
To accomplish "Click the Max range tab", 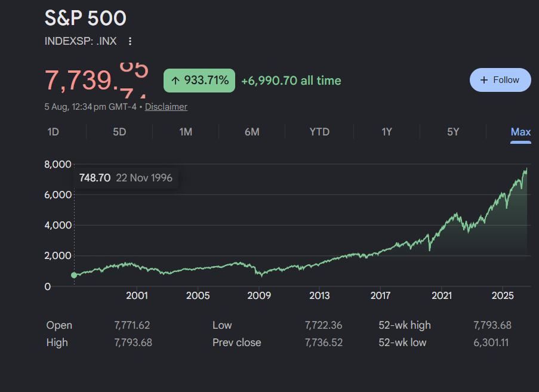I will coord(520,132).
